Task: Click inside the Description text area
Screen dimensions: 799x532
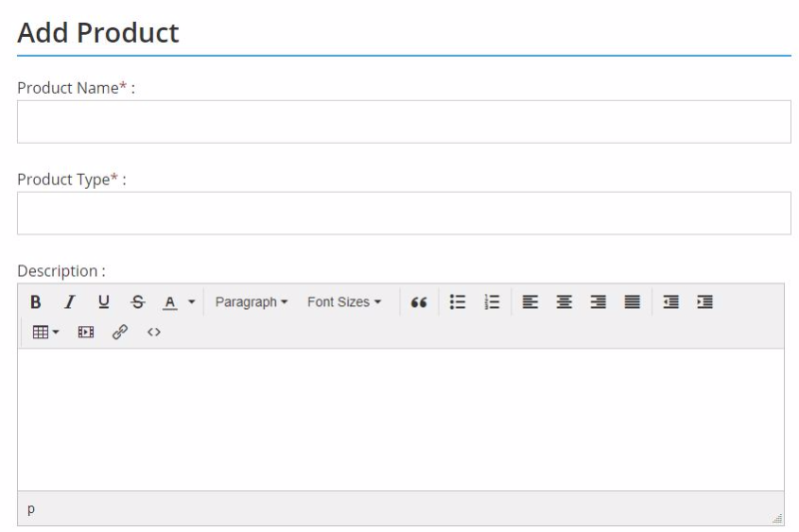Action: [401, 419]
